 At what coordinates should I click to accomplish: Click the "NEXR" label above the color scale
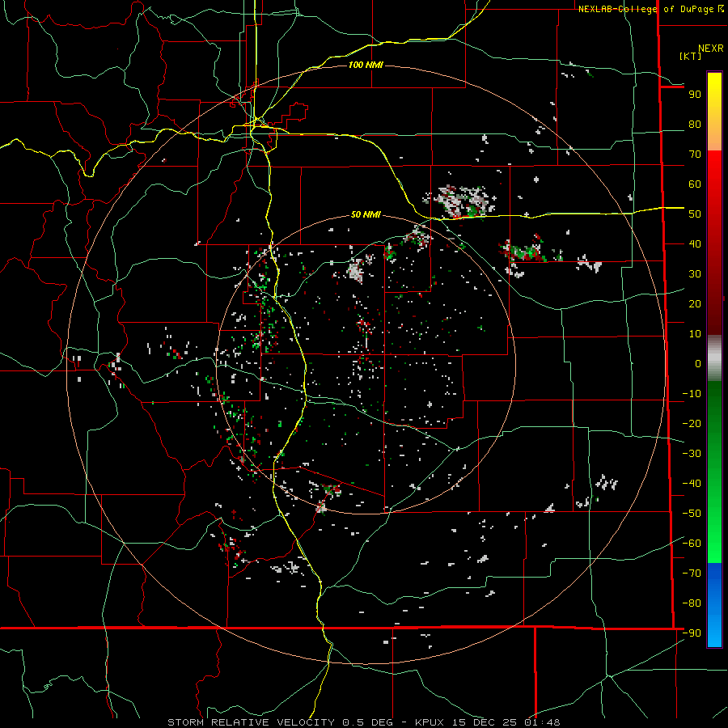[711, 49]
